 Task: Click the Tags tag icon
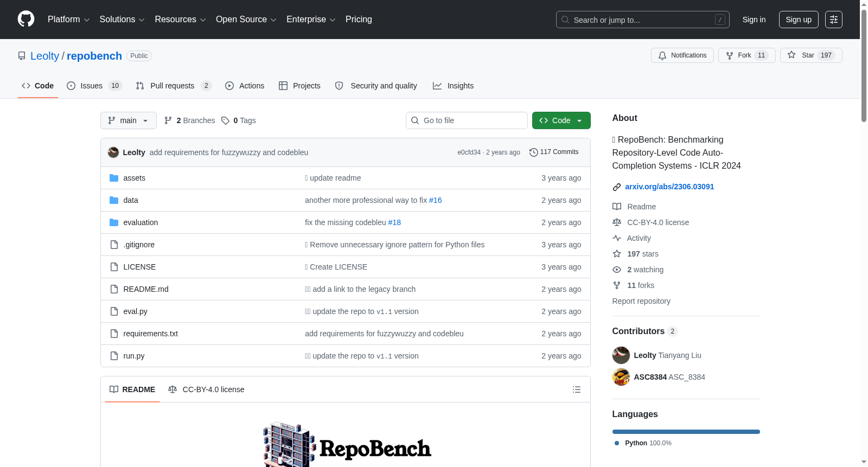225,120
